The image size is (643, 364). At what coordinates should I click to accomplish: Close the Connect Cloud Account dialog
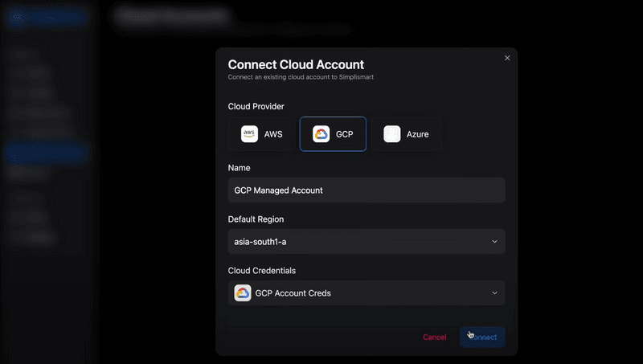point(507,58)
